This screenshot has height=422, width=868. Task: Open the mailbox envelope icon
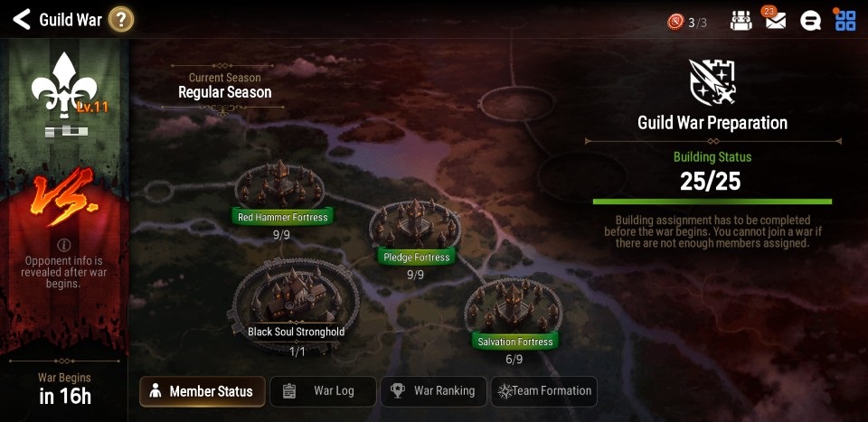[776, 21]
